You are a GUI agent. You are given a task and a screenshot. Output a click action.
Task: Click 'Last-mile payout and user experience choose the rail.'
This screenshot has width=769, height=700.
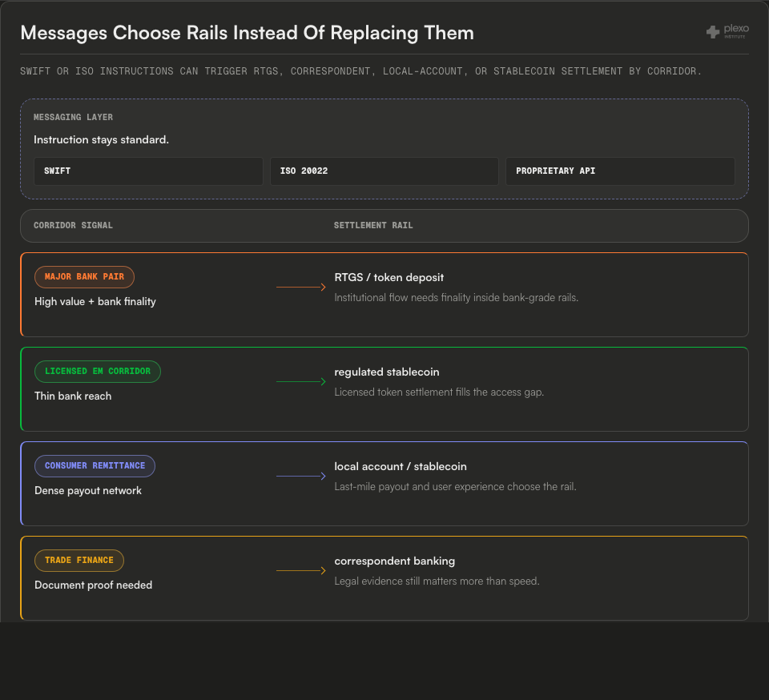point(455,487)
